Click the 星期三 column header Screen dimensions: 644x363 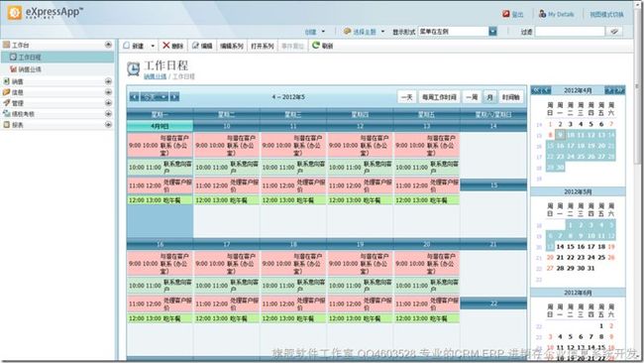click(x=293, y=114)
